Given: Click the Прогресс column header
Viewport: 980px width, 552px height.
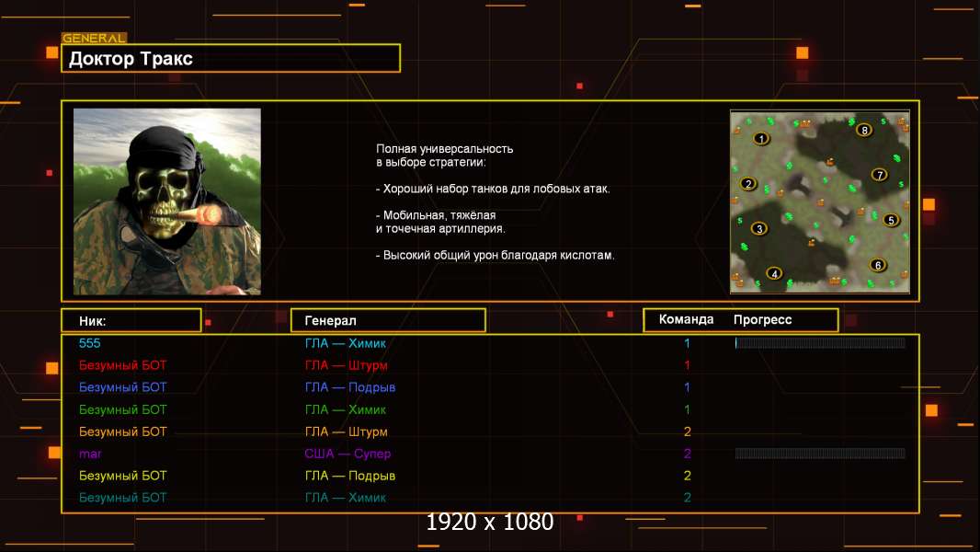Looking at the screenshot, I should coord(762,320).
